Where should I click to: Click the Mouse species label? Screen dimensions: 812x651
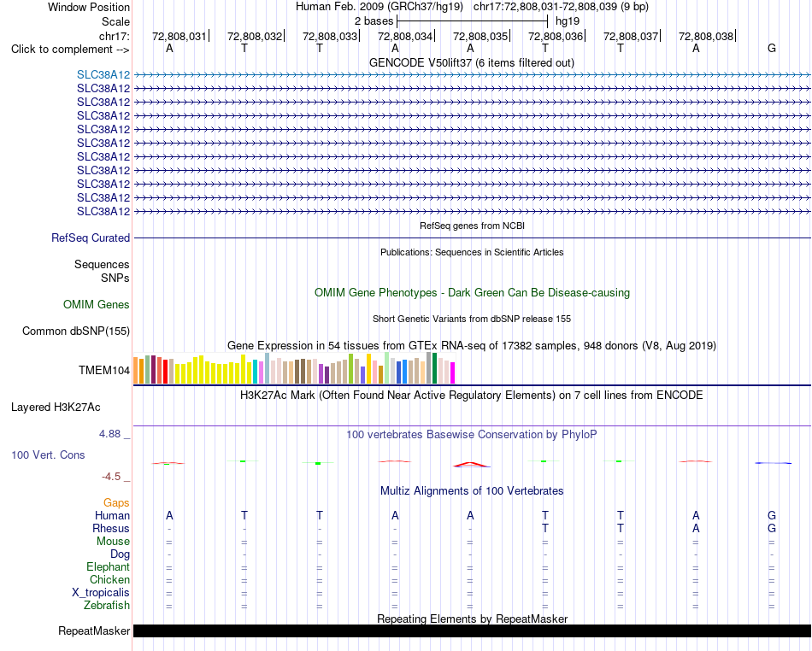point(113,542)
